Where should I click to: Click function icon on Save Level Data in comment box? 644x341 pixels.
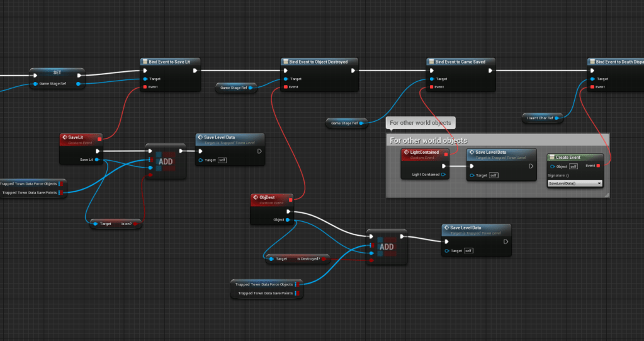click(x=471, y=153)
